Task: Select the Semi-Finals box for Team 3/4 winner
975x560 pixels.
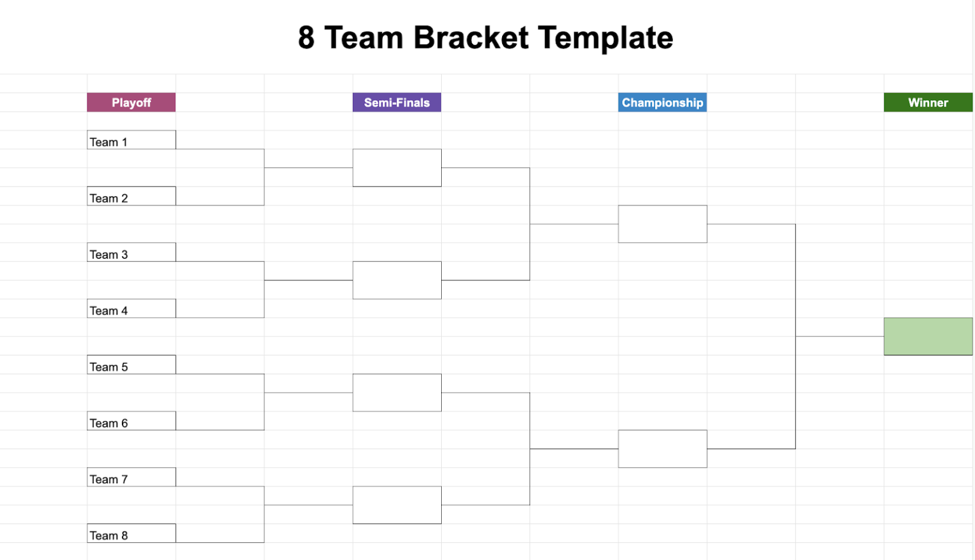Action: tap(397, 280)
